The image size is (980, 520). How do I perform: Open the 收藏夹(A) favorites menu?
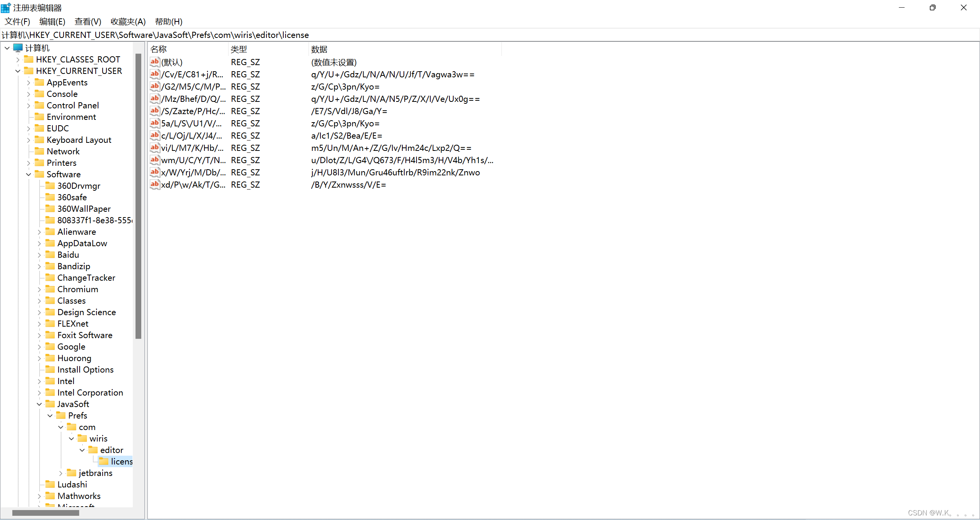pyautogui.click(x=128, y=21)
